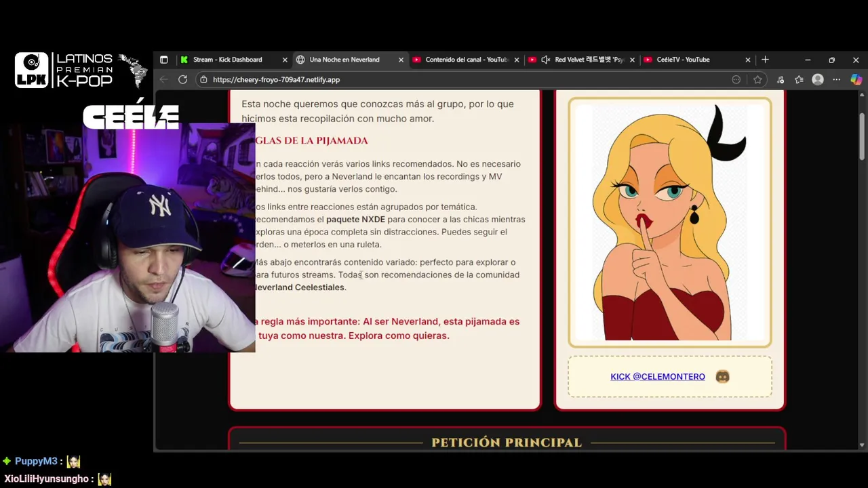
Task: Open a new browser tab
Action: click(x=765, y=60)
